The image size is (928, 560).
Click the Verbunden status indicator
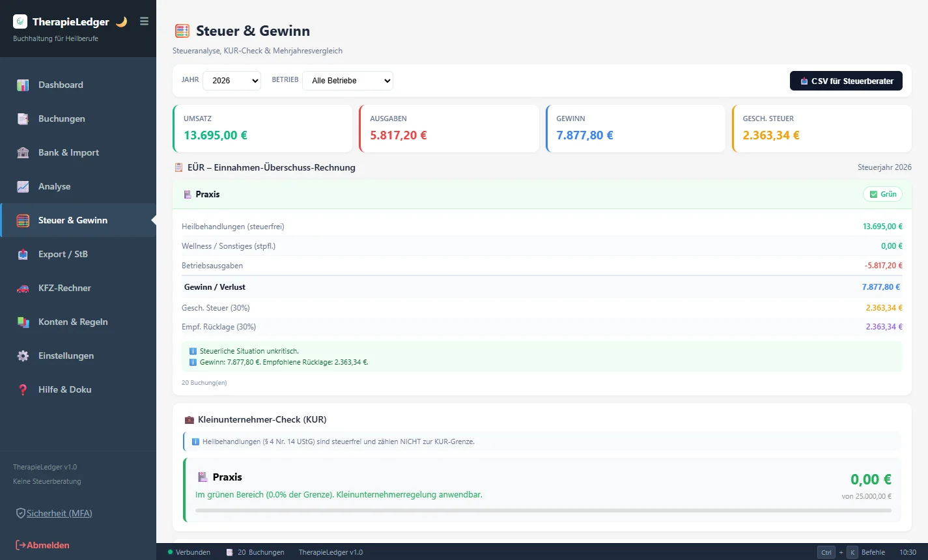pyautogui.click(x=190, y=552)
